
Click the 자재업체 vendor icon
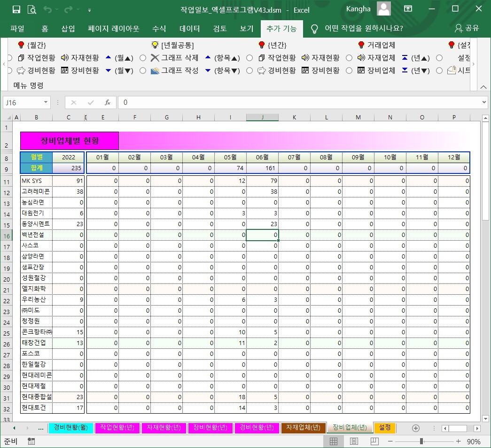tap(361, 58)
